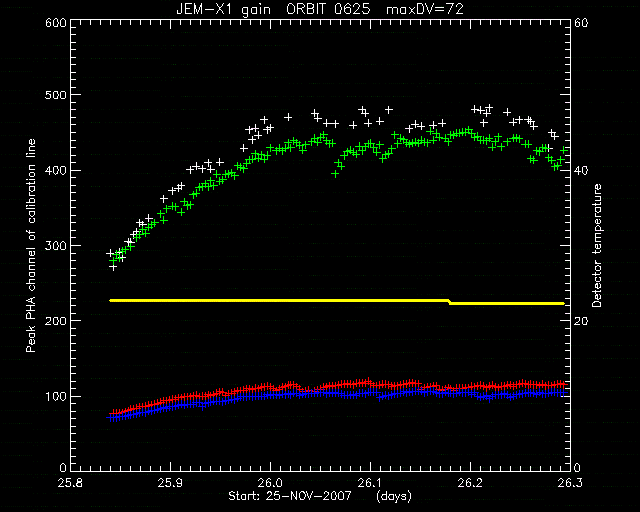Screen dimensions: 640x512
Task: Click the first white plus marker at curve start
Action: pos(109,253)
